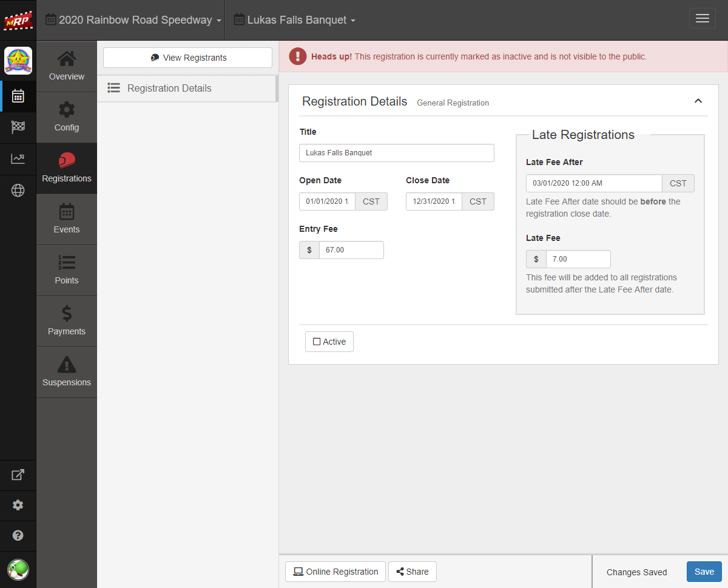Click the Share button
728x588 pixels.
(413, 572)
